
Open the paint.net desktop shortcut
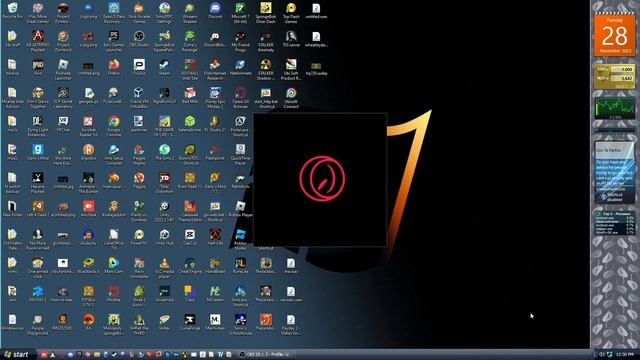(x=139, y=124)
